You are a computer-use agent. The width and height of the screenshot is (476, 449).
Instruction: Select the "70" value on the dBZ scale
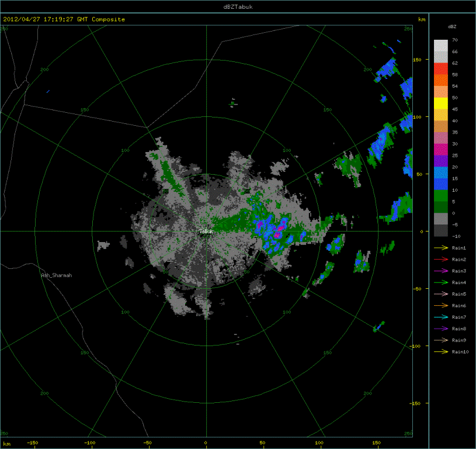pos(455,40)
